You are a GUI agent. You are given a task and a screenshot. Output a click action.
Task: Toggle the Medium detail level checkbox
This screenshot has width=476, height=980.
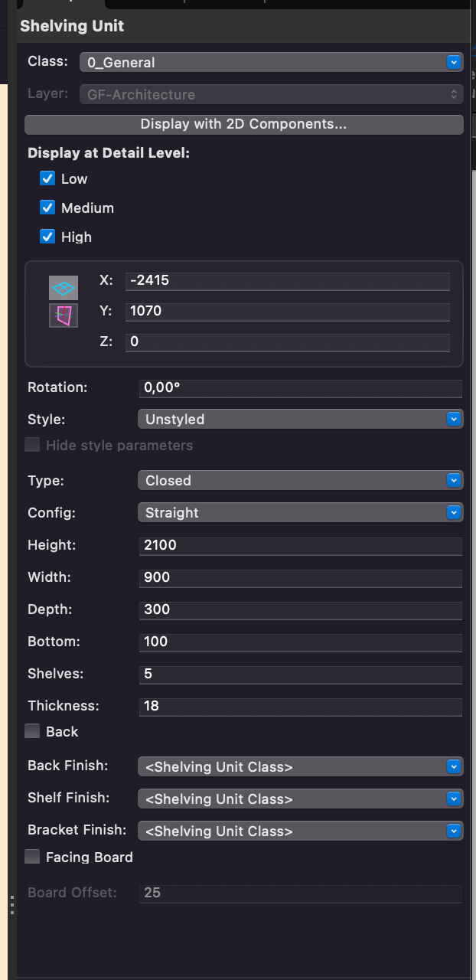(x=47, y=207)
